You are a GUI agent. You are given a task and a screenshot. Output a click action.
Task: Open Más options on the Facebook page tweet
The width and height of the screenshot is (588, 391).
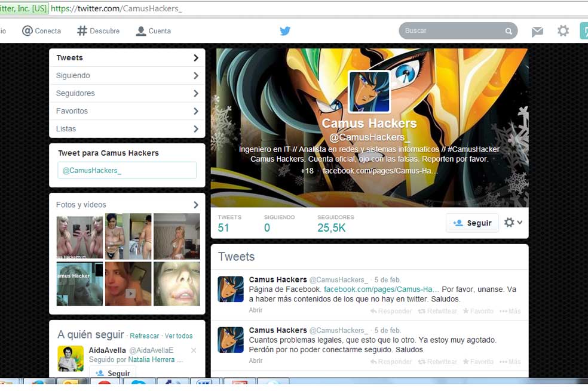(510, 311)
